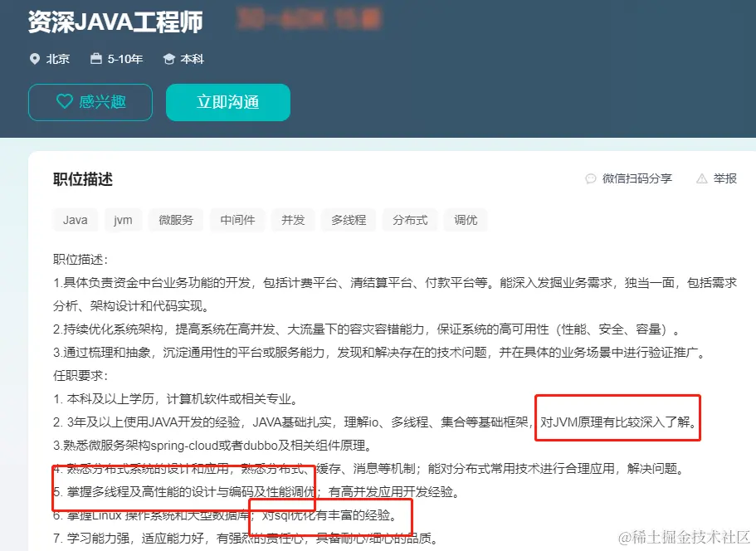
Task: Select the 分布式 skill tag
Action: [x=410, y=220]
